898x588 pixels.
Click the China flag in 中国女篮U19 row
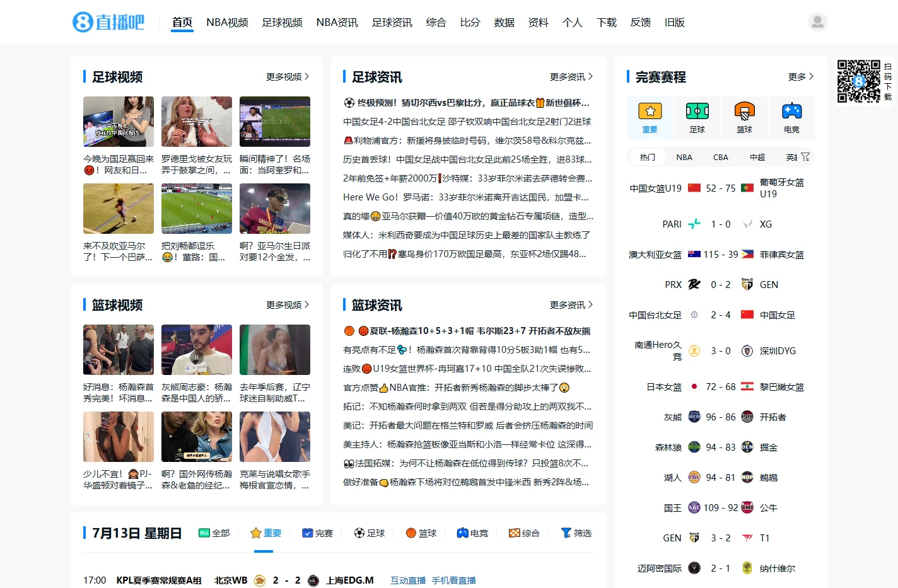tap(694, 188)
